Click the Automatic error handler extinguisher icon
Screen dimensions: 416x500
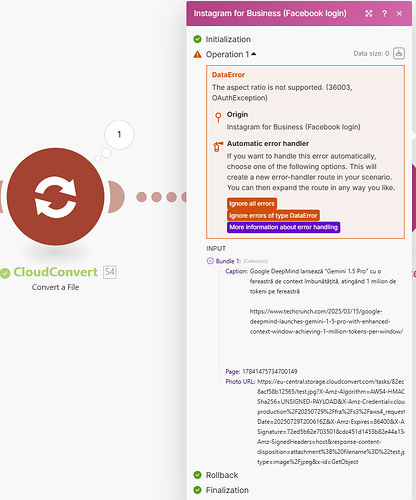click(218, 146)
